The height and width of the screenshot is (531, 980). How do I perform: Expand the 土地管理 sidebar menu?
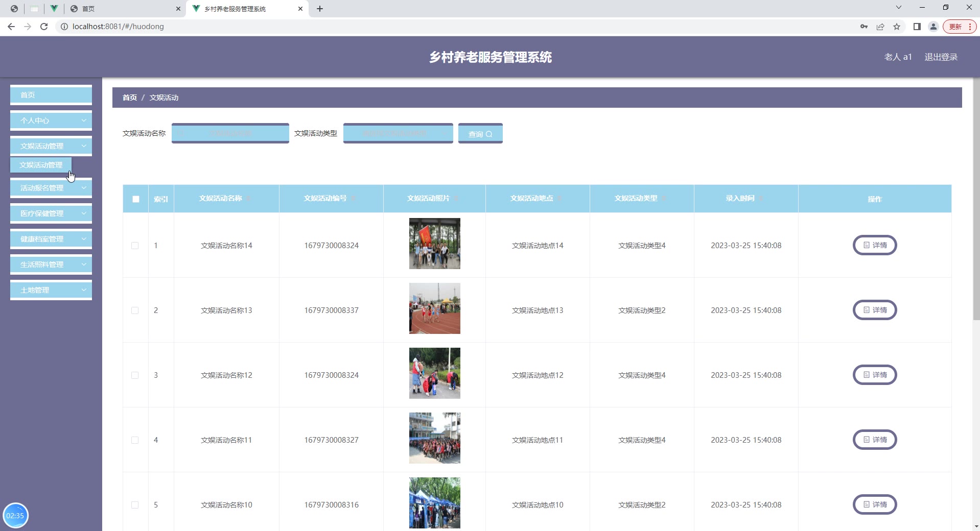pyautogui.click(x=51, y=290)
